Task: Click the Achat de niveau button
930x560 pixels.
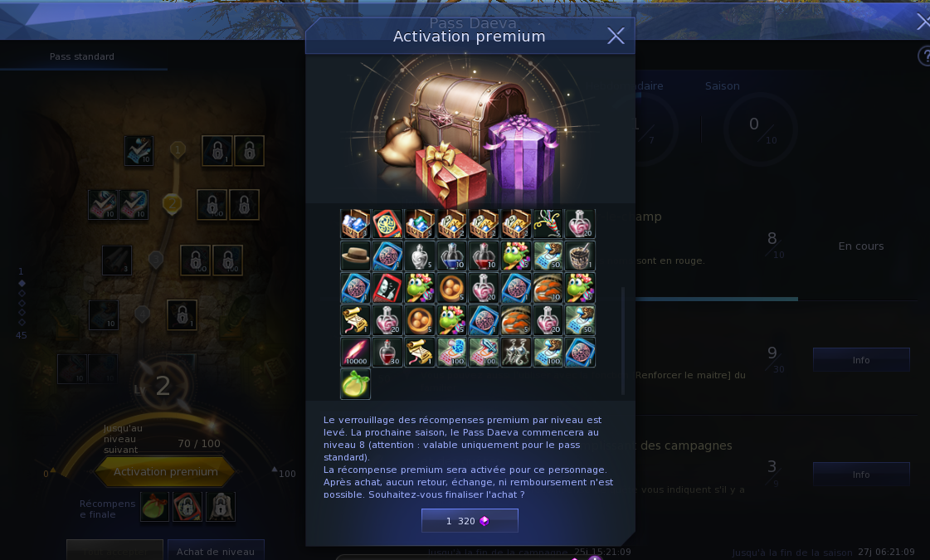Action: [216, 551]
